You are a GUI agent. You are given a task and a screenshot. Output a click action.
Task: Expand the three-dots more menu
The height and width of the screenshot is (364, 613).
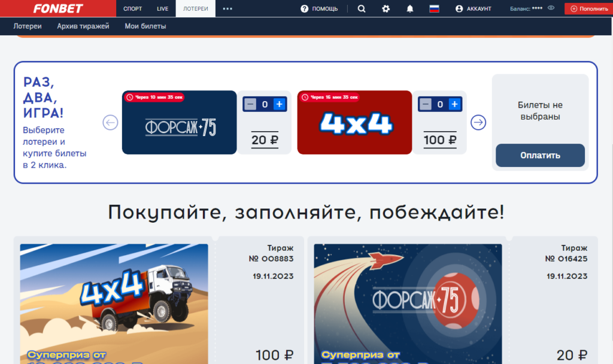coord(227,8)
